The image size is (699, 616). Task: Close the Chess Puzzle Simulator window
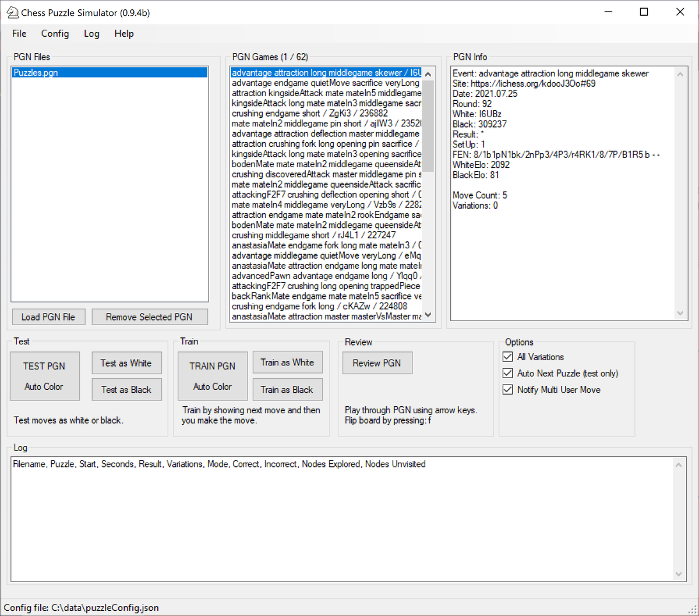tap(680, 12)
